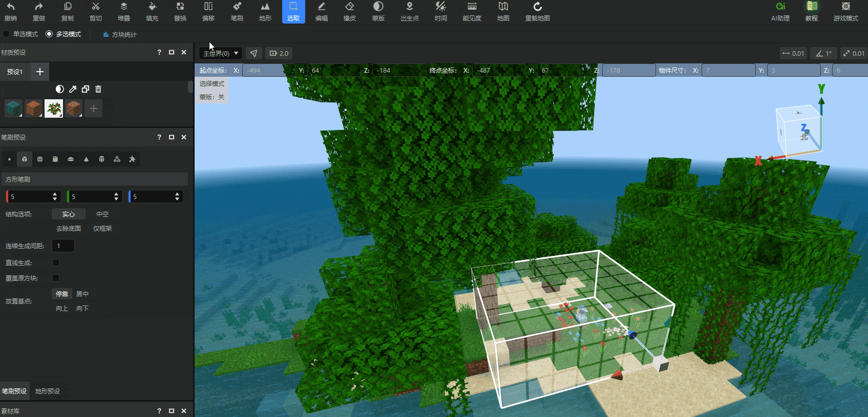868x417 pixels.
Task: Click Reload map (重载地图)
Action: coord(538,11)
